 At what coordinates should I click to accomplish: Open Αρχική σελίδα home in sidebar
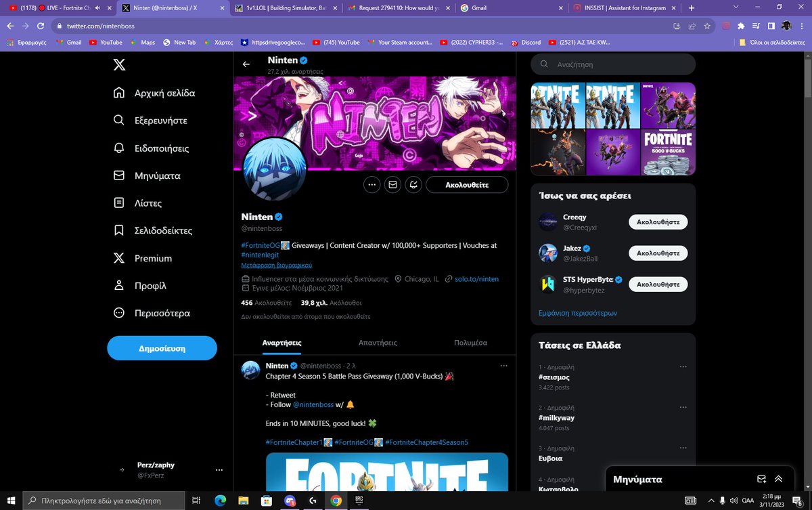coord(154,93)
